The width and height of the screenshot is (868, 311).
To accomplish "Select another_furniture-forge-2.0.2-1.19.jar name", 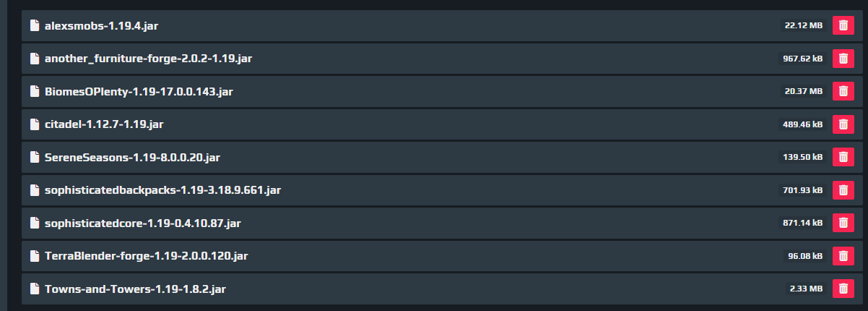I will (x=148, y=58).
